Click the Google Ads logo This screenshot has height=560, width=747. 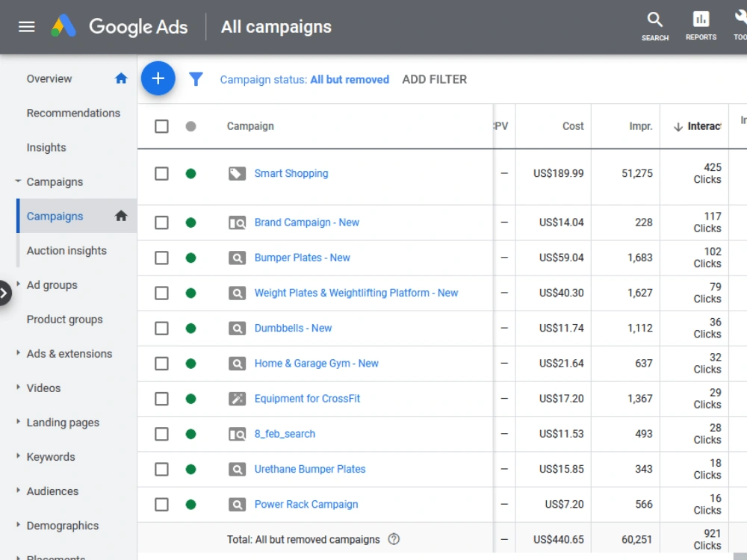pos(119,27)
